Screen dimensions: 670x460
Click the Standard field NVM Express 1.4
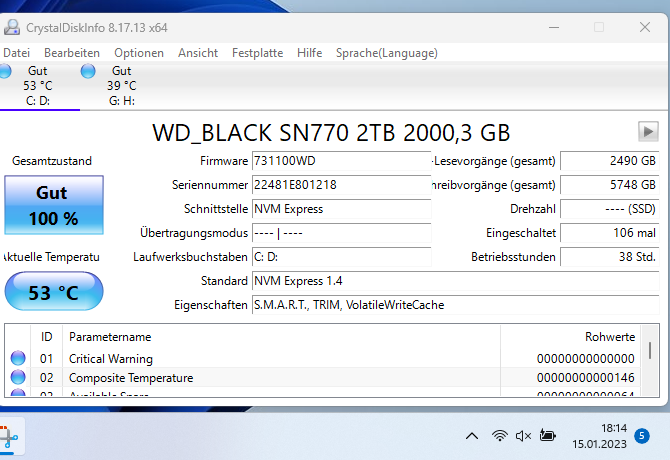click(x=455, y=281)
